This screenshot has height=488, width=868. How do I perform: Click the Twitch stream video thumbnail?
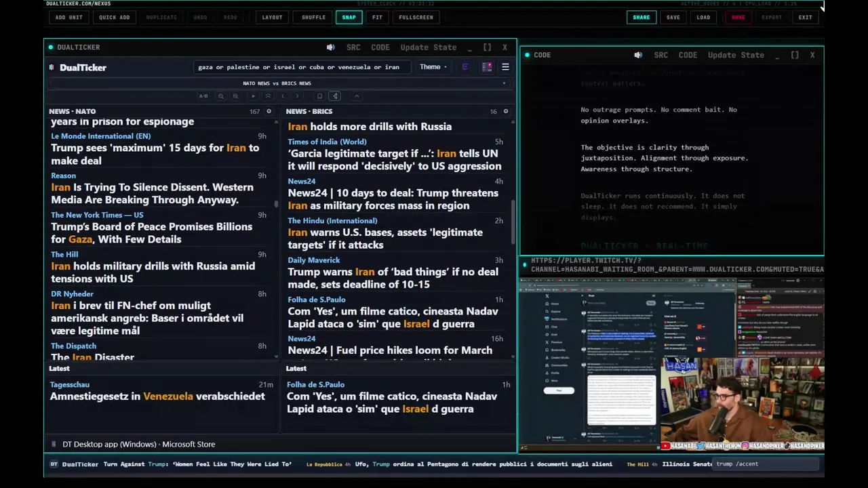pyautogui.click(x=671, y=364)
